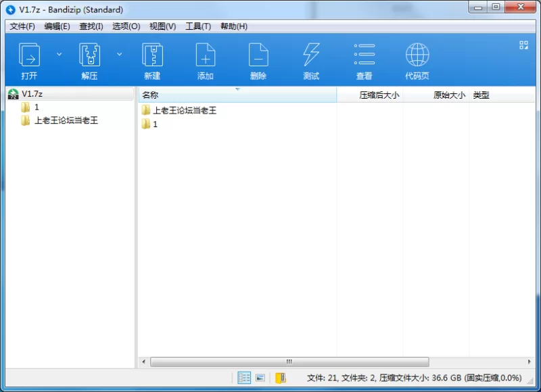Open the 视图(V) menu
The width and height of the screenshot is (541, 392).
tap(162, 26)
